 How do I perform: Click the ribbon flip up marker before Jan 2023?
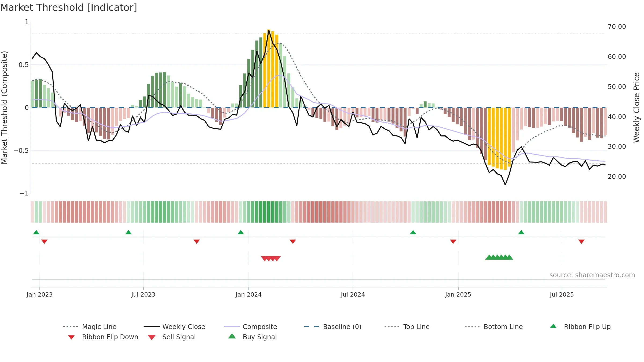pos(36,232)
